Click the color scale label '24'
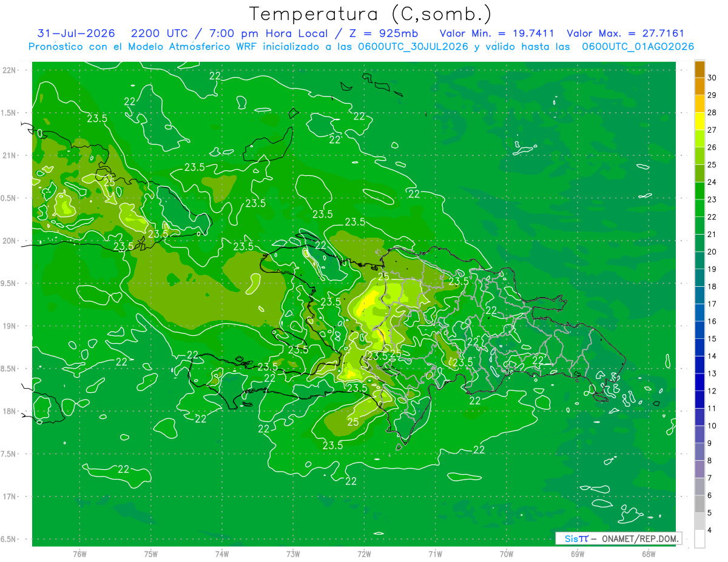The image size is (728, 562). click(712, 182)
